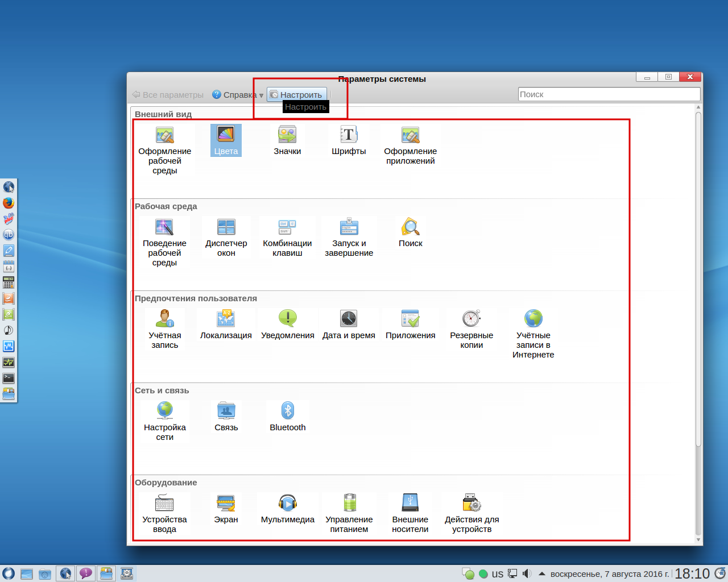Screen dimensions: 728x582
Task: Launch Firefox from the left side panel
Action: (9, 203)
